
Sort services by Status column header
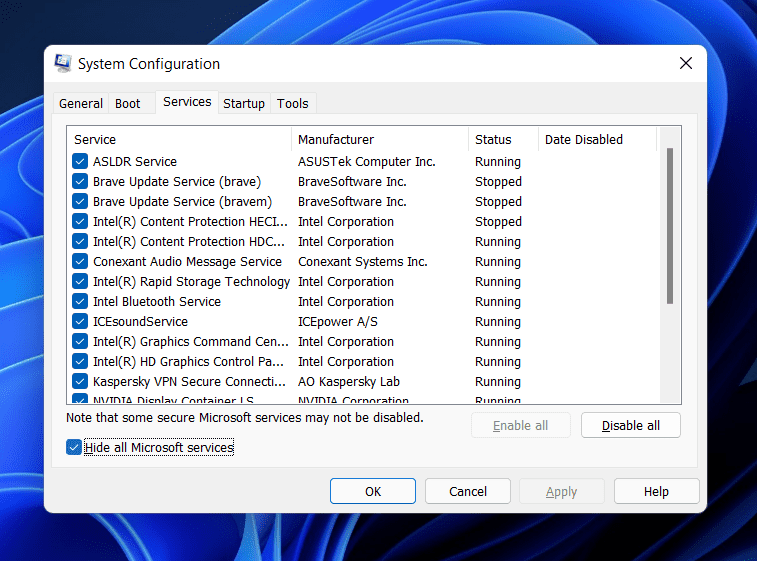click(502, 140)
